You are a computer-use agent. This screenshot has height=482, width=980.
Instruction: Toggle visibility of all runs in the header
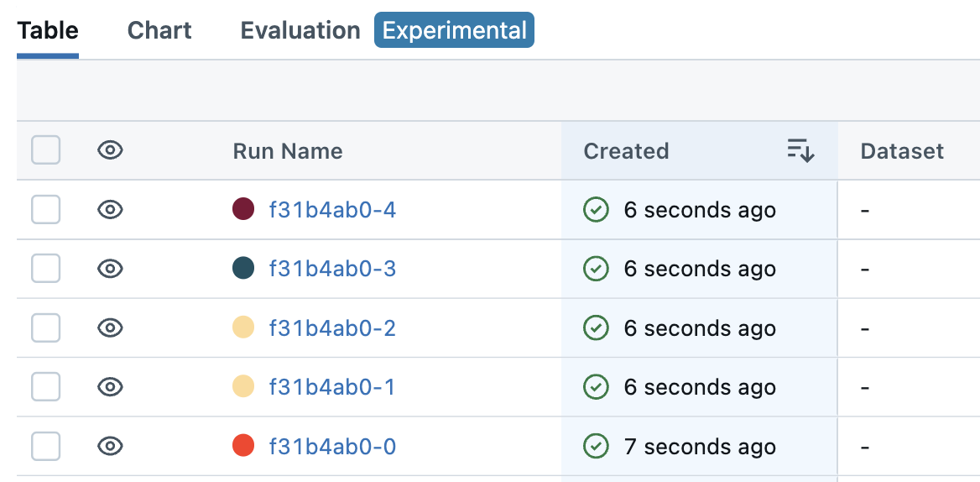111,150
